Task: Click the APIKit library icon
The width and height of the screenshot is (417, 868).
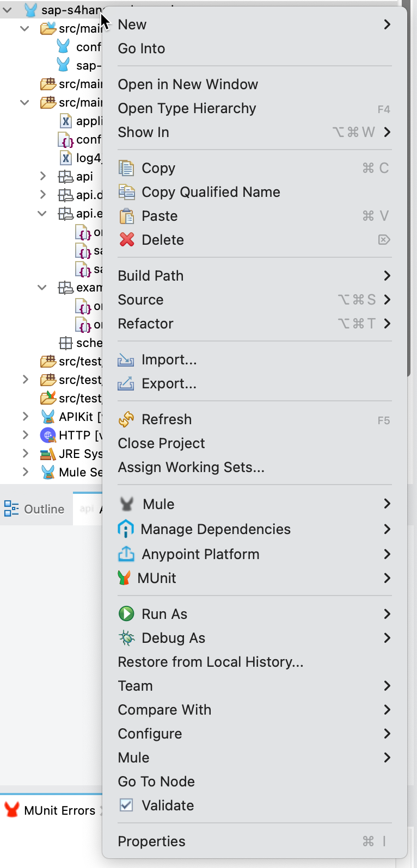Action: click(x=48, y=417)
